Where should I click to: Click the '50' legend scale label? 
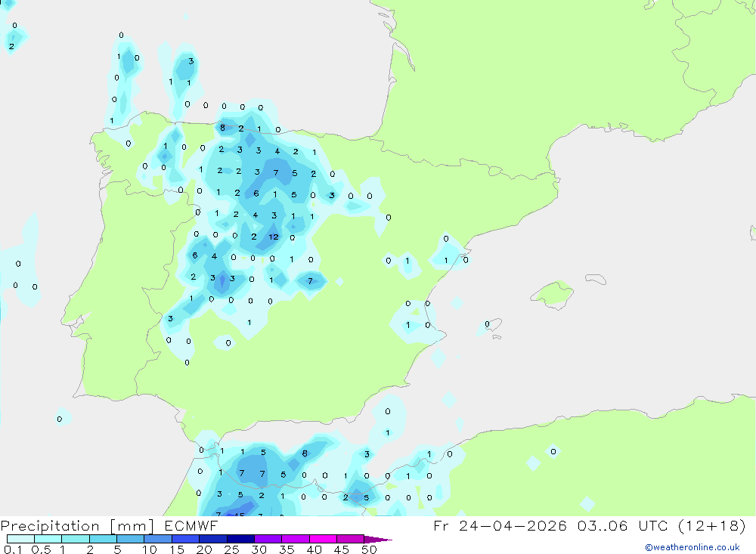pyautogui.click(x=369, y=549)
